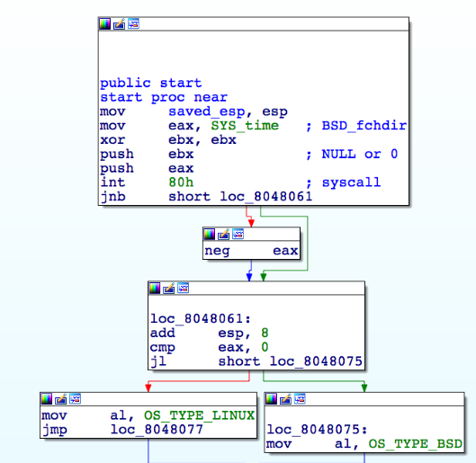The height and width of the screenshot is (463, 476).
Task: Click edit icon on OS_TYPE_LINUX block
Action: click(61, 399)
